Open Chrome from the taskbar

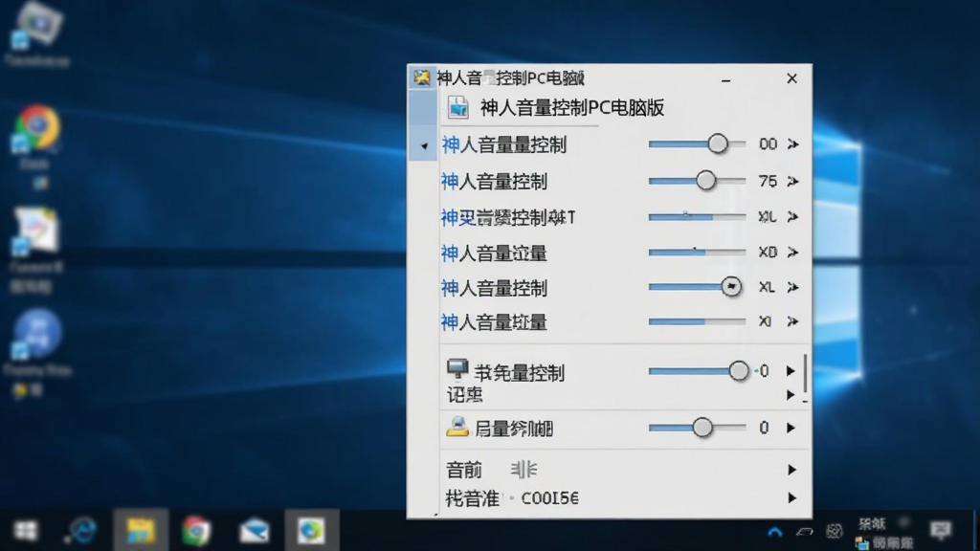pyautogui.click(x=197, y=531)
